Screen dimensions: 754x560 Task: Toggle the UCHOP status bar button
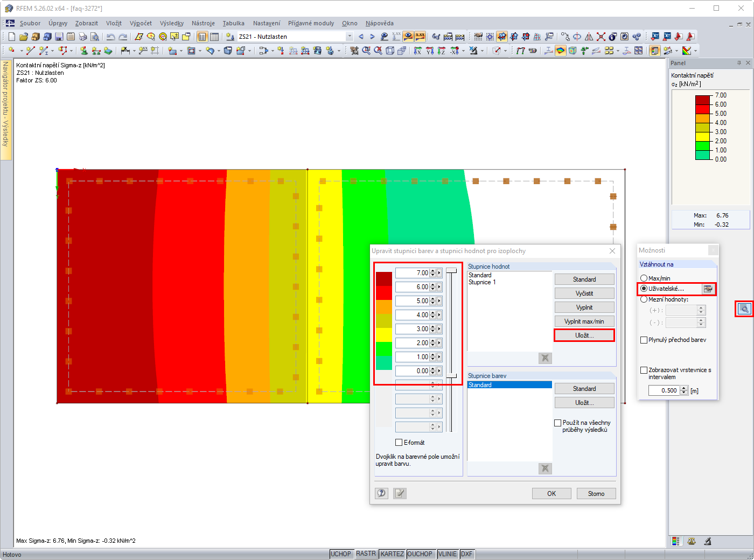341,554
